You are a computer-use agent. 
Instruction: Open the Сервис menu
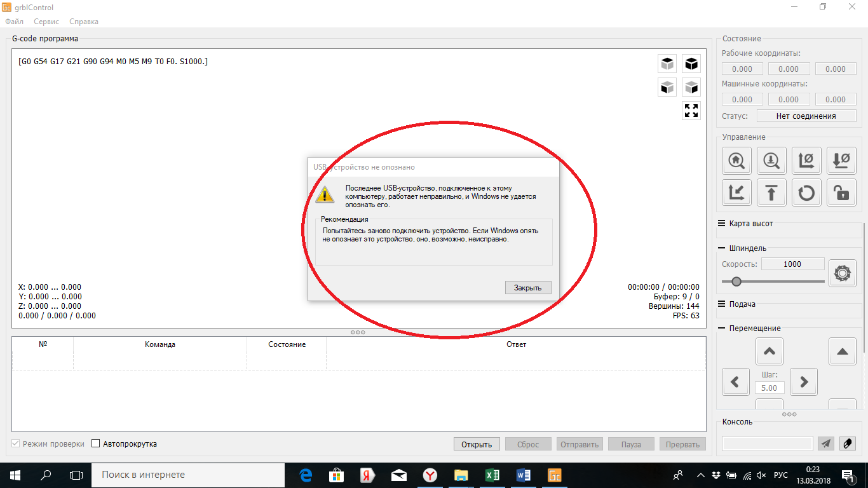coord(46,22)
